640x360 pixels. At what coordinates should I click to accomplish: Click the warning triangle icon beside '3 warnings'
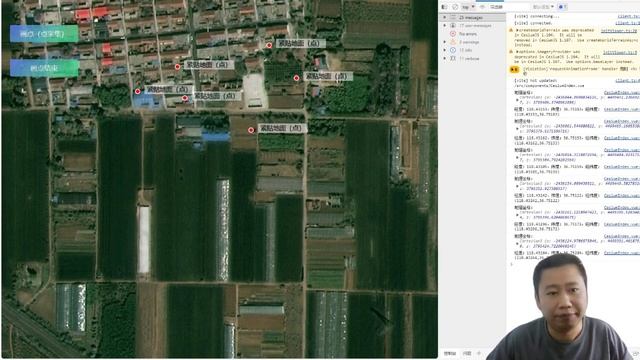point(453,42)
